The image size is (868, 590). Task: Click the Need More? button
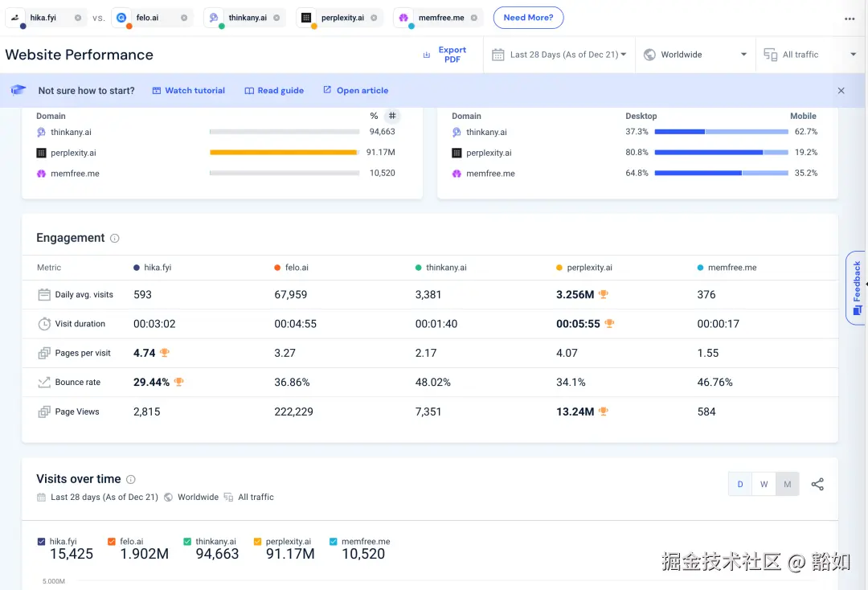(528, 18)
